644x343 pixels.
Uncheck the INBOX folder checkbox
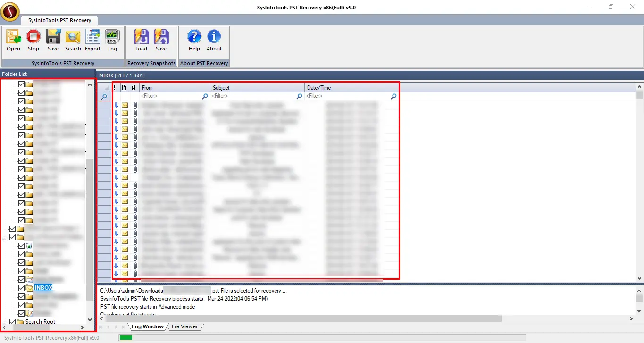(21, 288)
